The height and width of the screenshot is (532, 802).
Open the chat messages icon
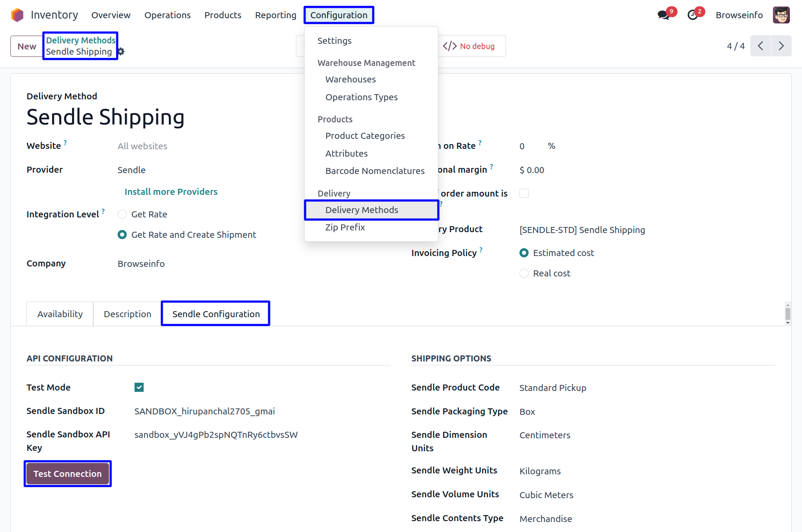[x=663, y=15]
